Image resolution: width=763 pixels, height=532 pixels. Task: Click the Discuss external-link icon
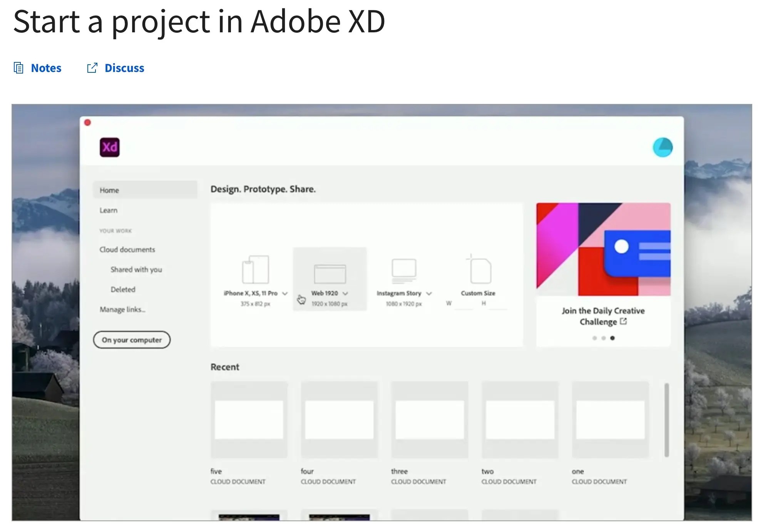[x=92, y=67]
